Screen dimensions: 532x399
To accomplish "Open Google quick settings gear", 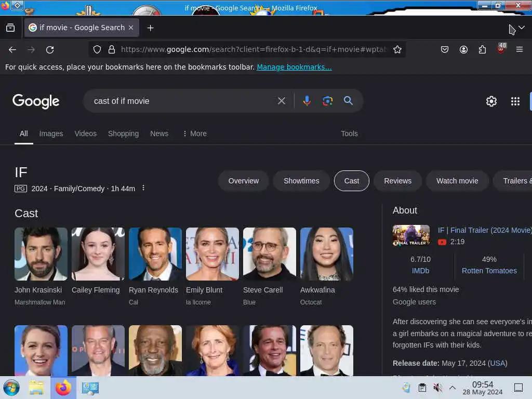I will [x=491, y=101].
